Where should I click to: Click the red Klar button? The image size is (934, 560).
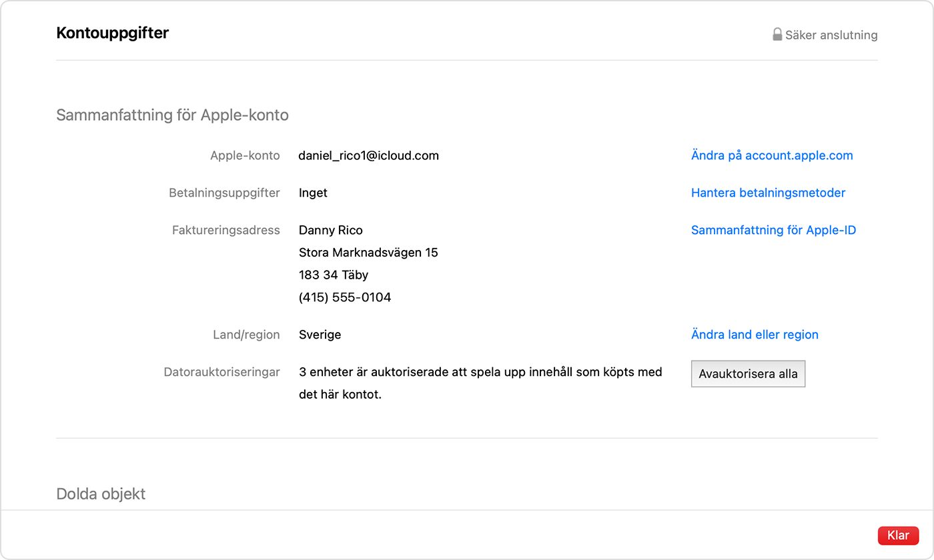tap(898, 535)
